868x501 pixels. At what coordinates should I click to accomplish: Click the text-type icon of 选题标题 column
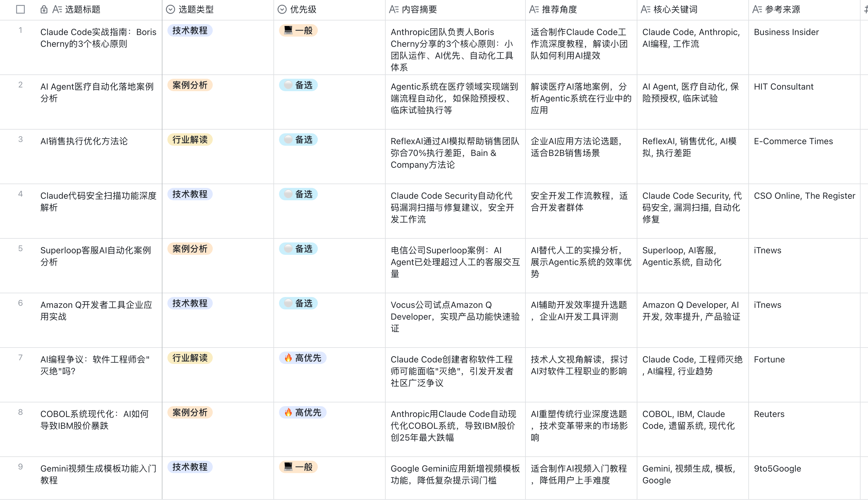point(57,9)
